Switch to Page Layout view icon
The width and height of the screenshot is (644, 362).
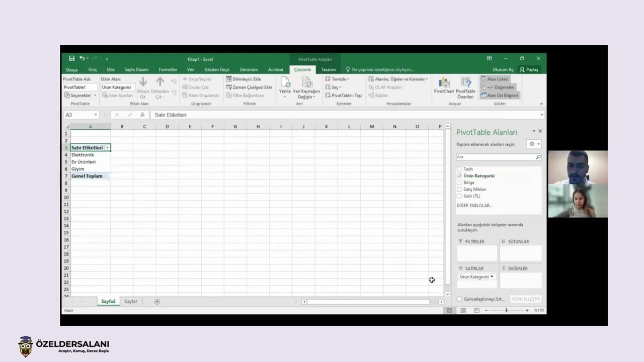[463, 310]
